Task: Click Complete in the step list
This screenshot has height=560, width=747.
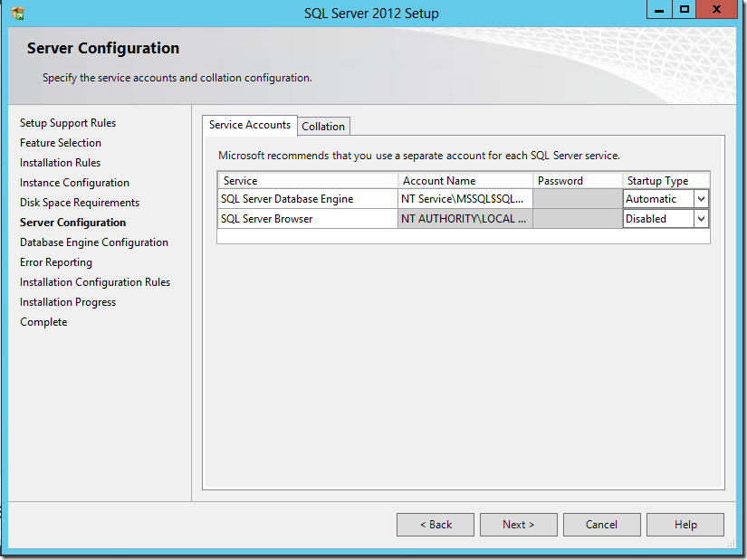Action: point(43,322)
